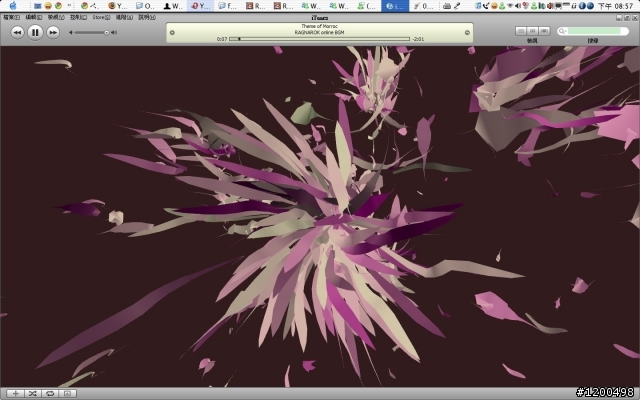Switch to the person icon W... taskbar window
Viewport: 640px width, 400px height.
click(173, 6)
